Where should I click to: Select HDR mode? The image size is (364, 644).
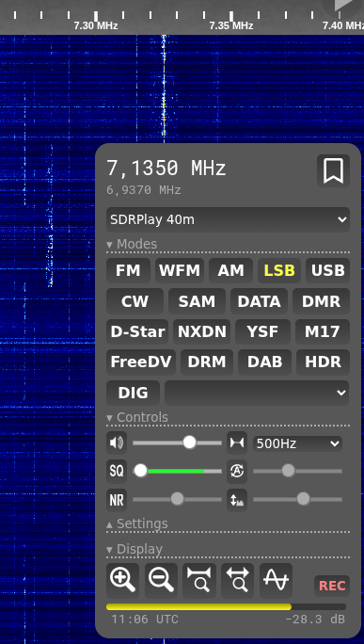(x=323, y=362)
